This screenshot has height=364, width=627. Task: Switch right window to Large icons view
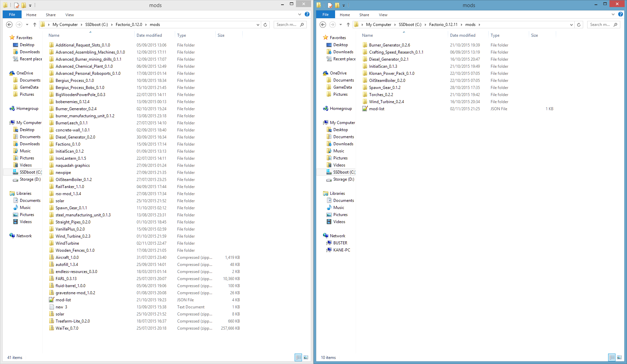coord(619,357)
